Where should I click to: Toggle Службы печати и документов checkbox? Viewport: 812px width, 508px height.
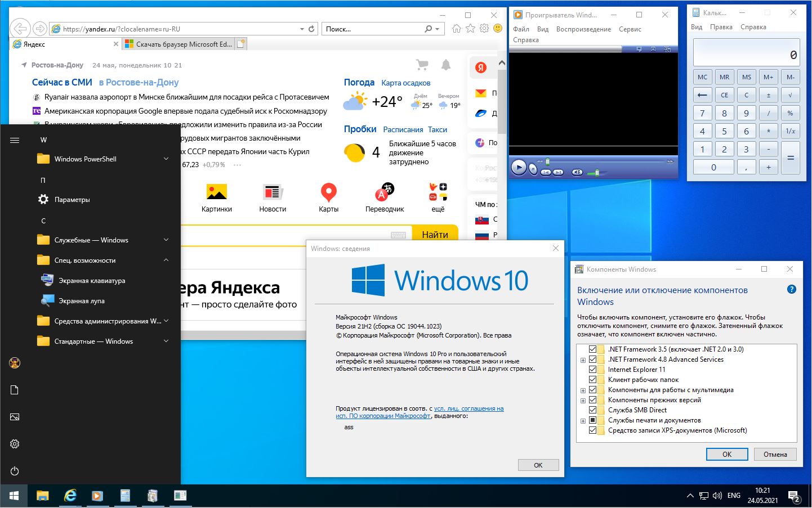click(x=592, y=420)
